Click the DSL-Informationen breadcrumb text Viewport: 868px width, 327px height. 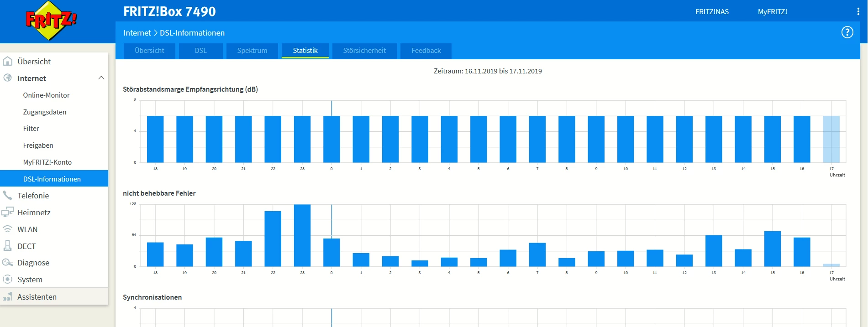(x=192, y=33)
